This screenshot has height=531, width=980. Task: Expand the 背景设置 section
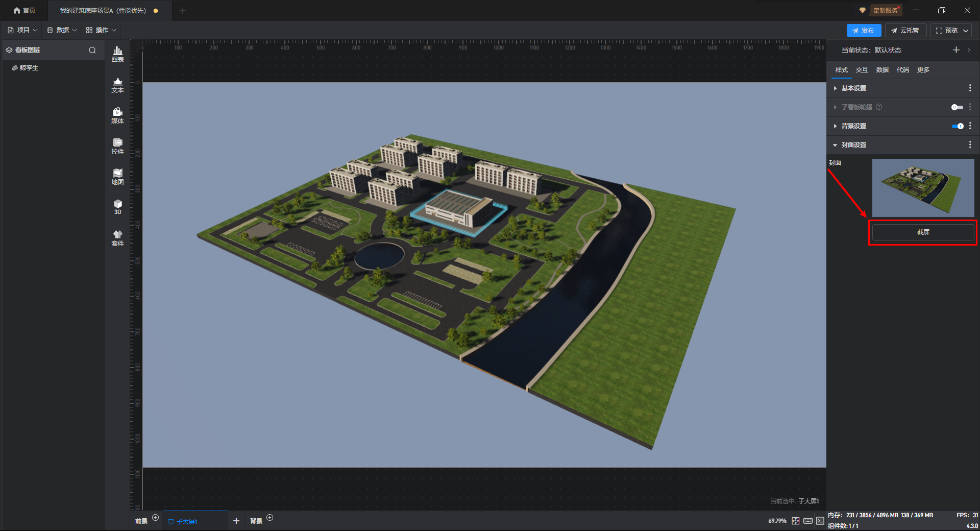coord(835,126)
